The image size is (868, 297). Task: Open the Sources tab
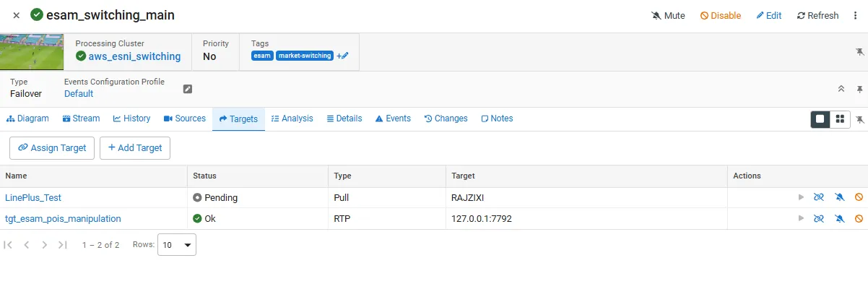(x=185, y=119)
